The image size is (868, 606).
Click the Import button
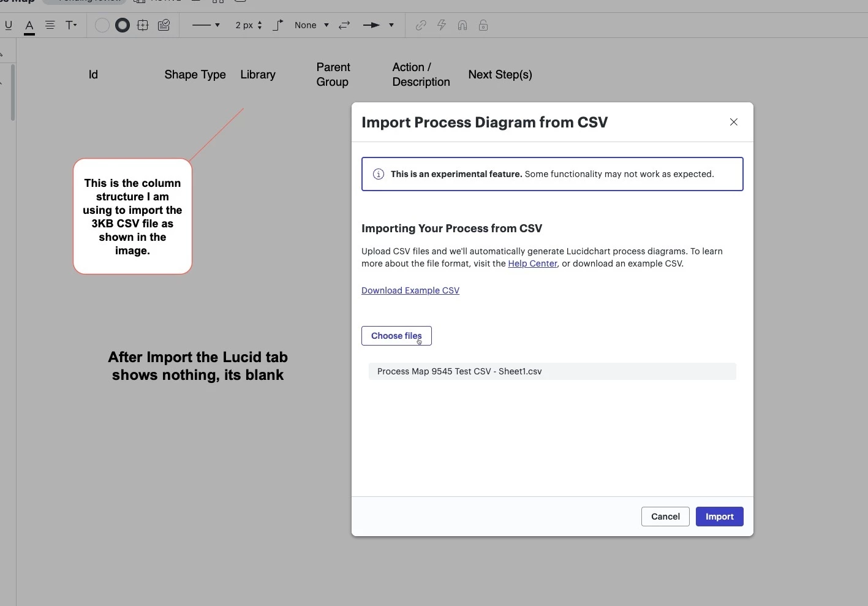click(x=720, y=517)
